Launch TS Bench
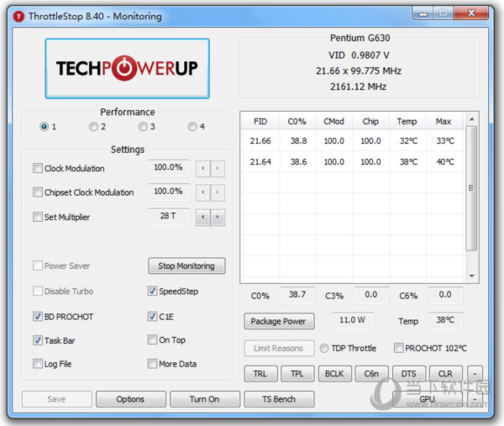 (x=279, y=399)
